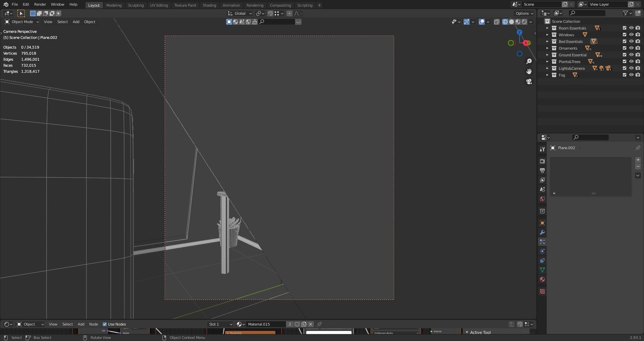Open the Global transform orientation dropdown

(x=240, y=13)
